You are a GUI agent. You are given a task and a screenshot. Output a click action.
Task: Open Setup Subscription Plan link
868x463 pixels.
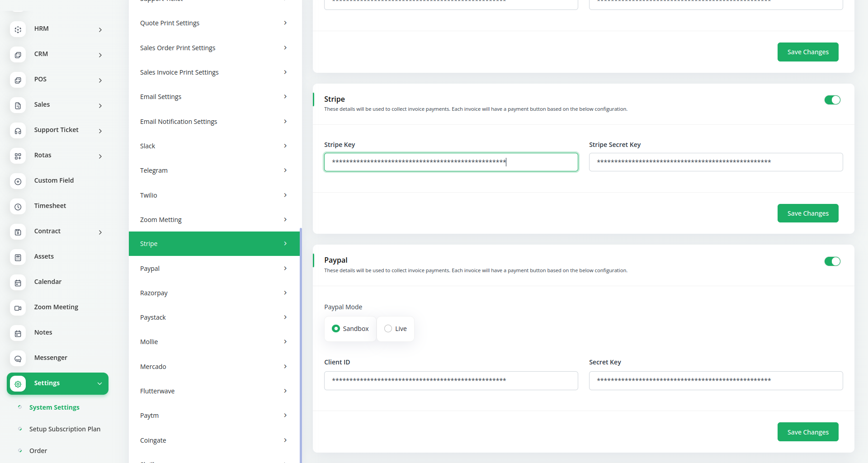tap(65, 429)
